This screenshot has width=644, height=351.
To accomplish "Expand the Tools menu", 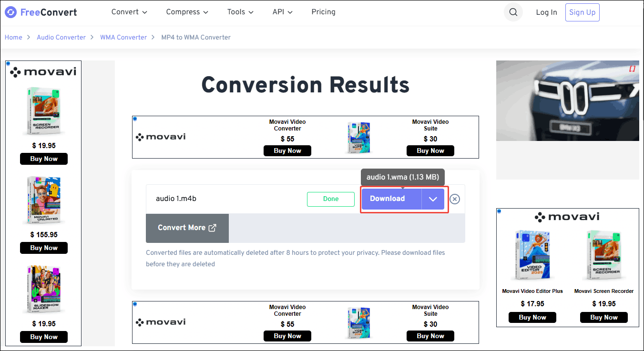I will pyautogui.click(x=241, y=12).
